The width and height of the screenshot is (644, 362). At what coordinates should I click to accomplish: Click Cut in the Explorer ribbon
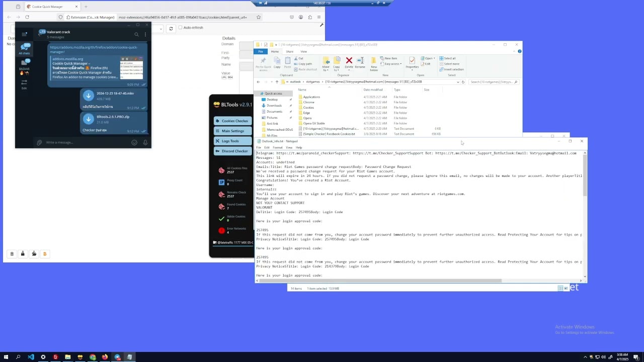[298, 58]
